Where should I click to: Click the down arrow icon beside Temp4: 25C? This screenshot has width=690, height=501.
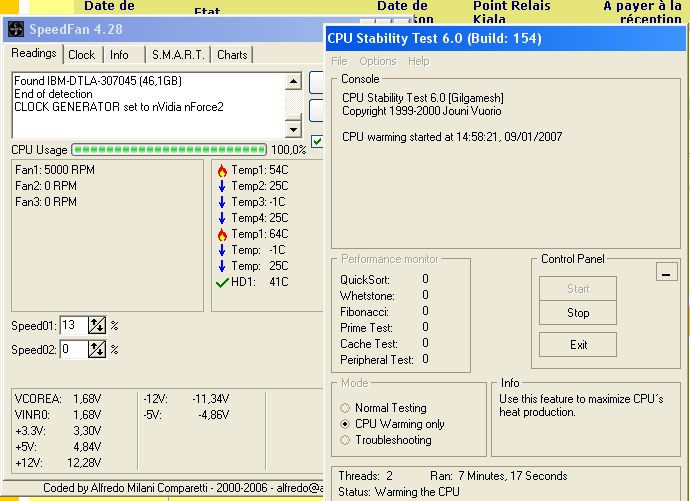(222, 218)
